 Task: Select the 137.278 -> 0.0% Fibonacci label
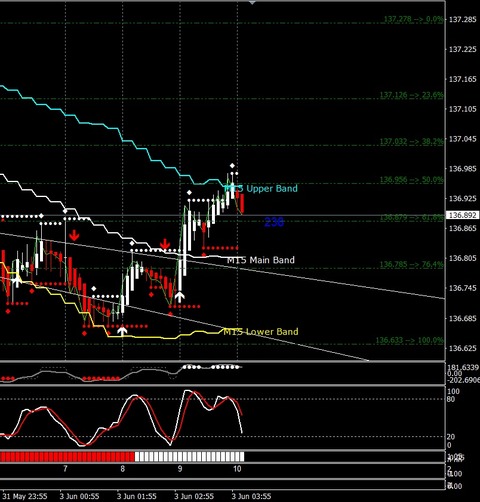coord(414,19)
